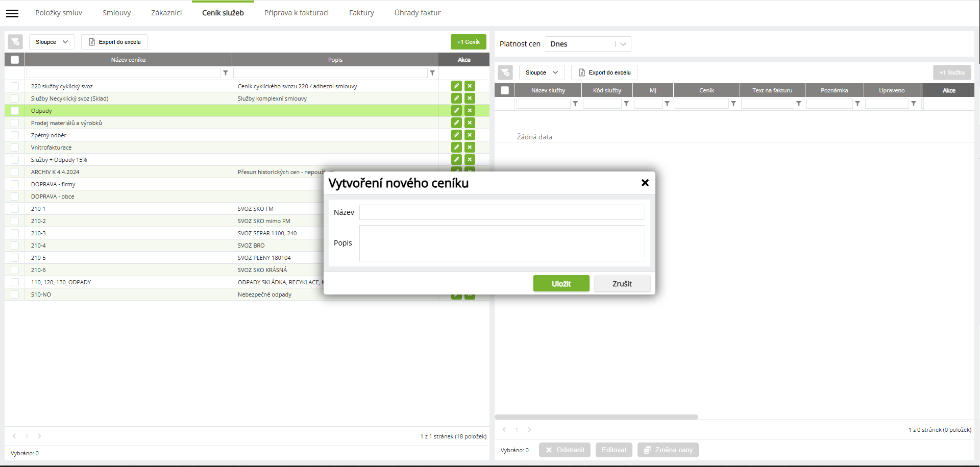The image size is (980, 467).
Task: Delete the '220 služby cyklický svoz' row
Action: [470, 86]
